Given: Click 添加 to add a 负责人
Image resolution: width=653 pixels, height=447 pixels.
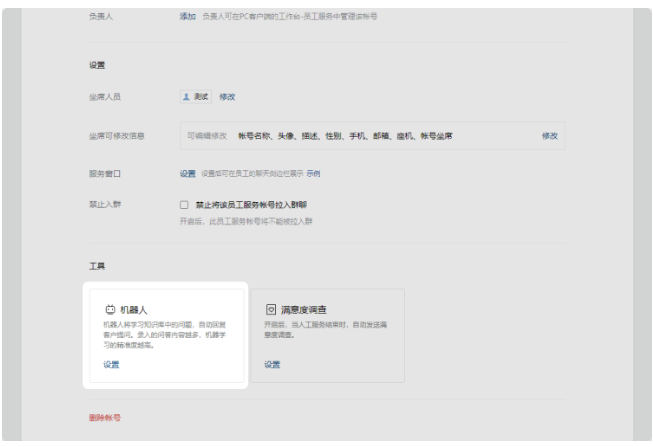Looking at the screenshot, I should 187,18.
